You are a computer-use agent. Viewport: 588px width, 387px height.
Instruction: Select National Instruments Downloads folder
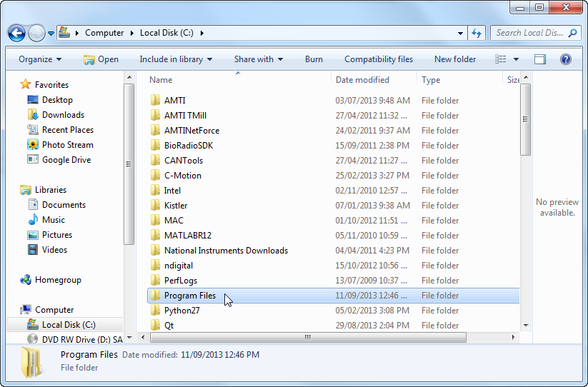coord(334,250)
